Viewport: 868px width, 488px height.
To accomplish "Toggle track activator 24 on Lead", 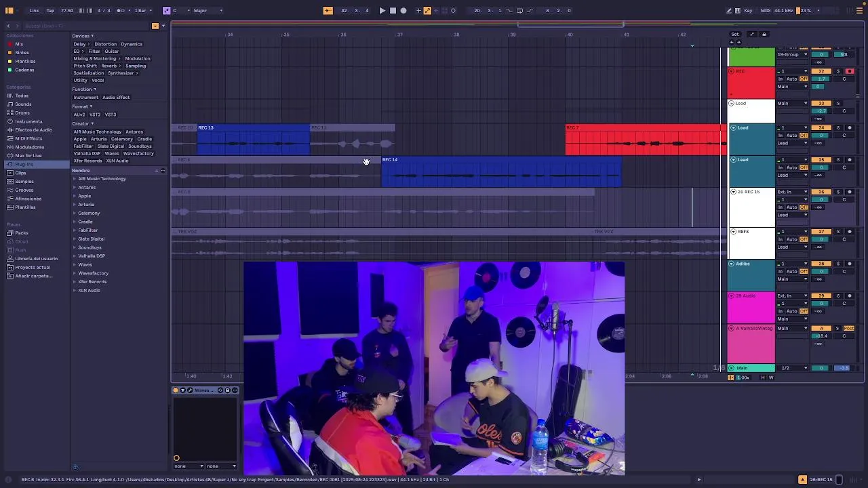I will pos(821,127).
